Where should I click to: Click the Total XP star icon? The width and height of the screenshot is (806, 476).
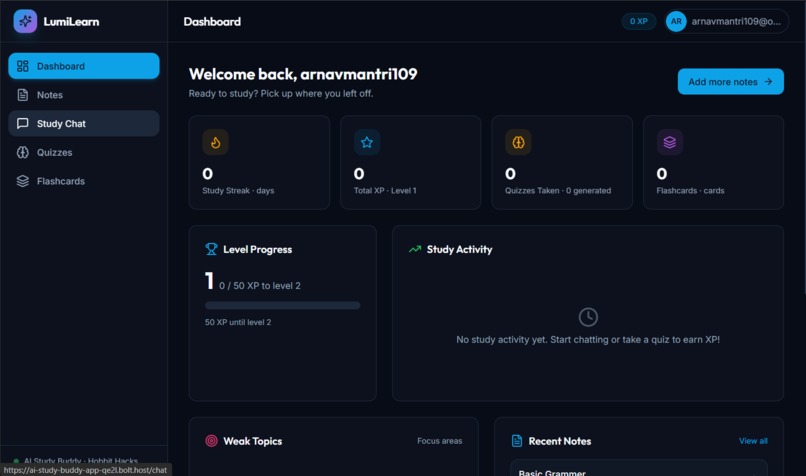[x=367, y=142]
